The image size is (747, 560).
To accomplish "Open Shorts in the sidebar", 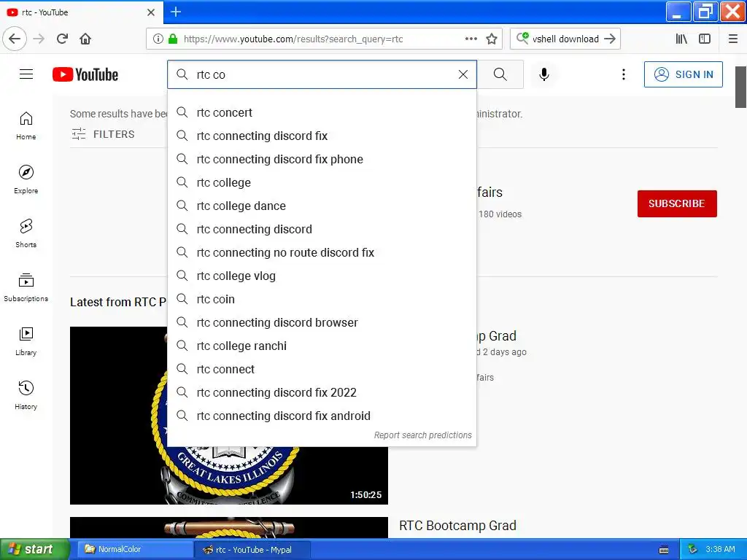I will click(x=26, y=233).
